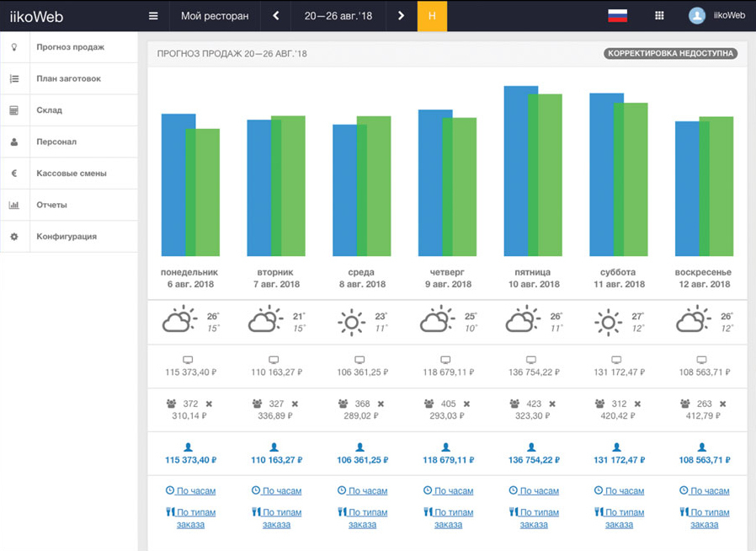The width and height of the screenshot is (756, 551).
Task: Click blue total 108 563,71 ₽
Action: [705, 460]
